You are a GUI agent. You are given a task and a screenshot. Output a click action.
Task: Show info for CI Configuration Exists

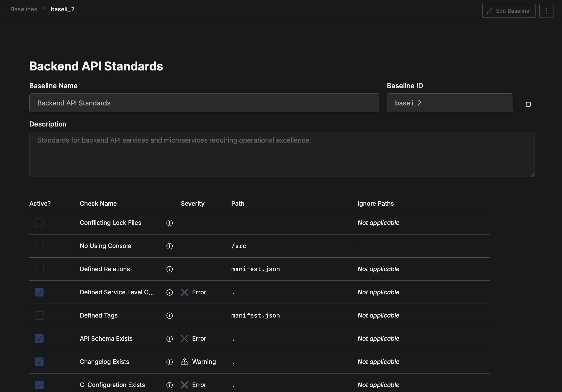click(169, 385)
